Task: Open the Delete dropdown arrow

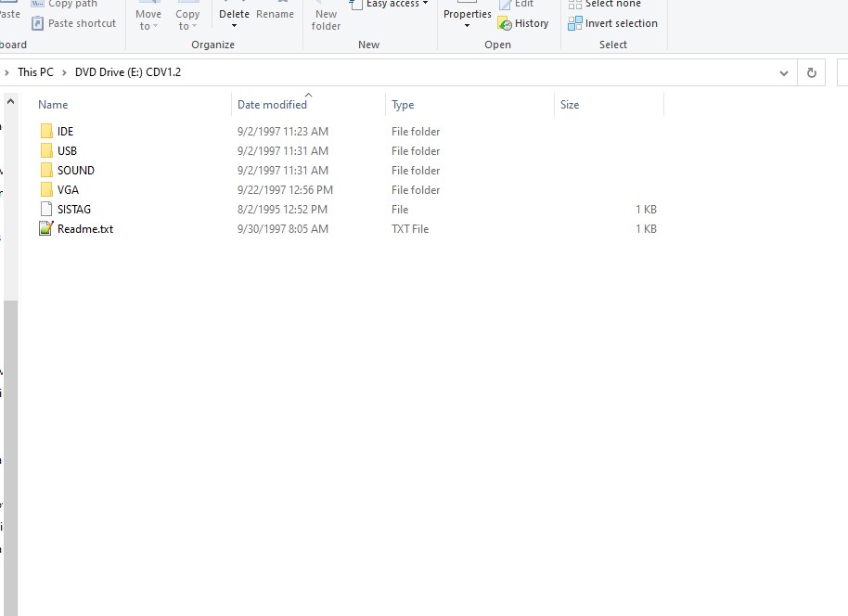Action: click(234, 26)
